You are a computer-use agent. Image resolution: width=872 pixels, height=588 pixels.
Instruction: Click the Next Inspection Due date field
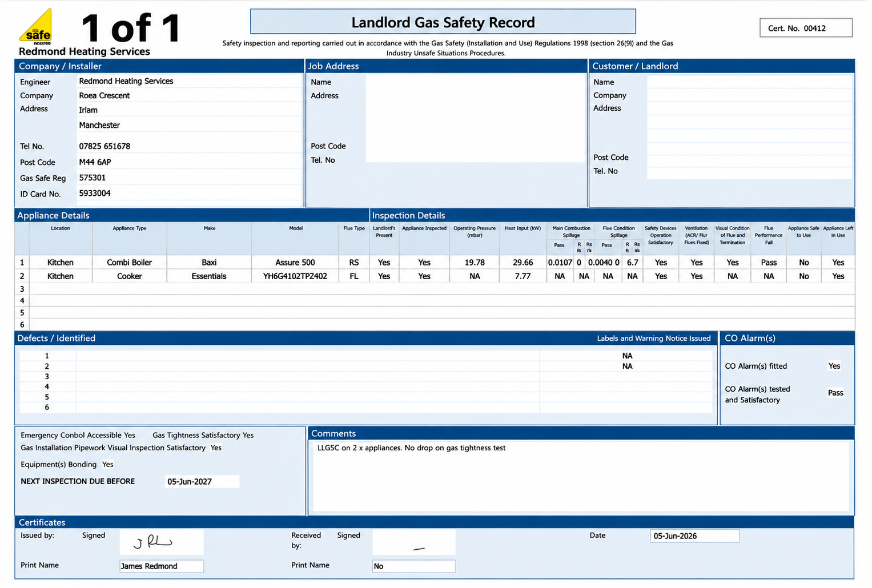pyautogui.click(x=202, y=481)
